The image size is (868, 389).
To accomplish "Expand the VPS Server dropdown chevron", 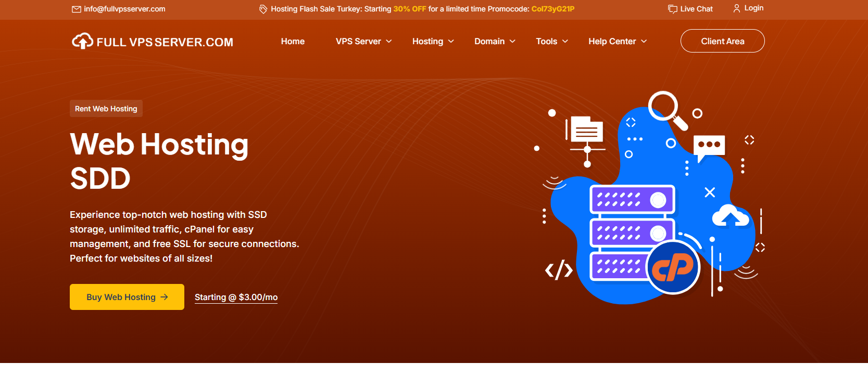I will 389,41.
